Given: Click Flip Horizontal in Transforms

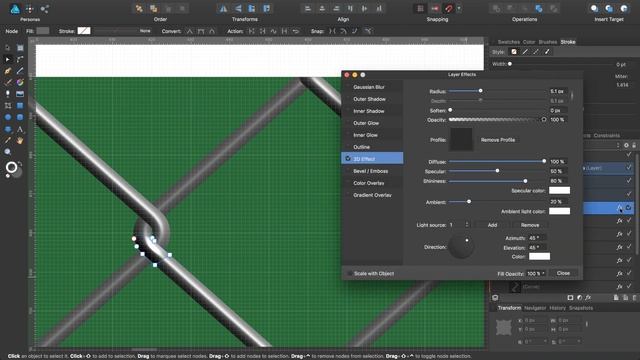Looking at the screenshot, I should click(x=223, y=9).
